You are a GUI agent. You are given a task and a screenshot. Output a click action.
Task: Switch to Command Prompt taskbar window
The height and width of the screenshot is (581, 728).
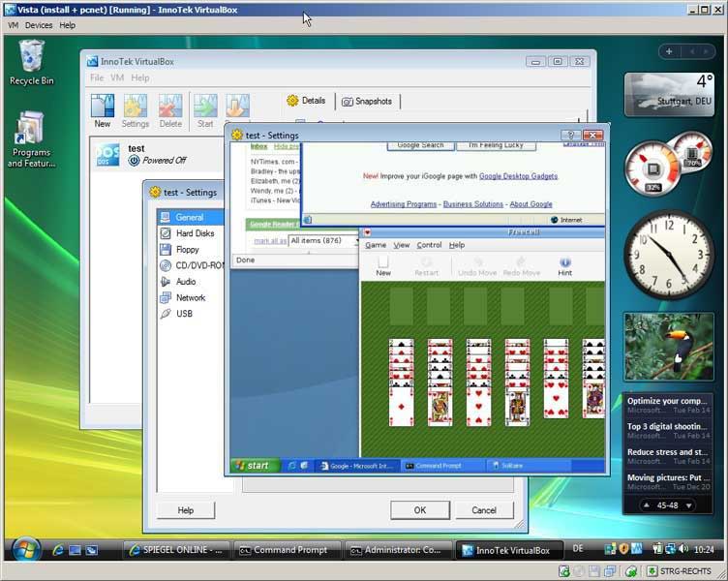click(x=287, y=550)
